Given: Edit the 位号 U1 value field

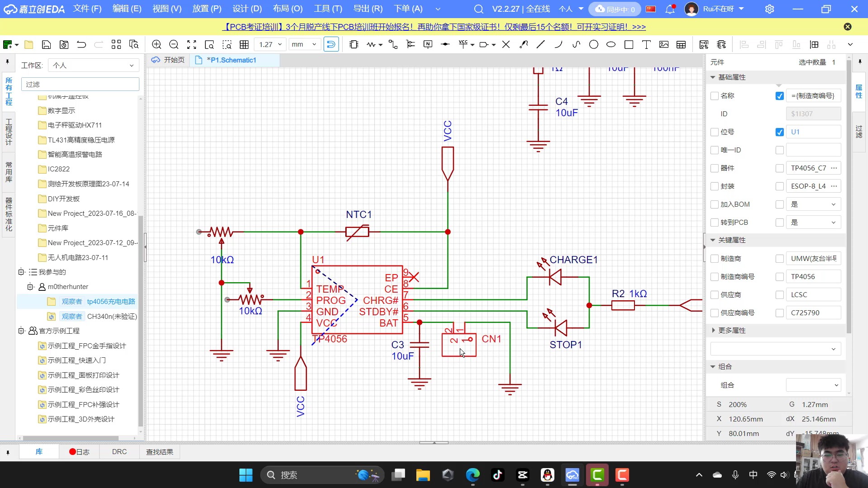Looking at the screenshot, I should click(813, 132).
